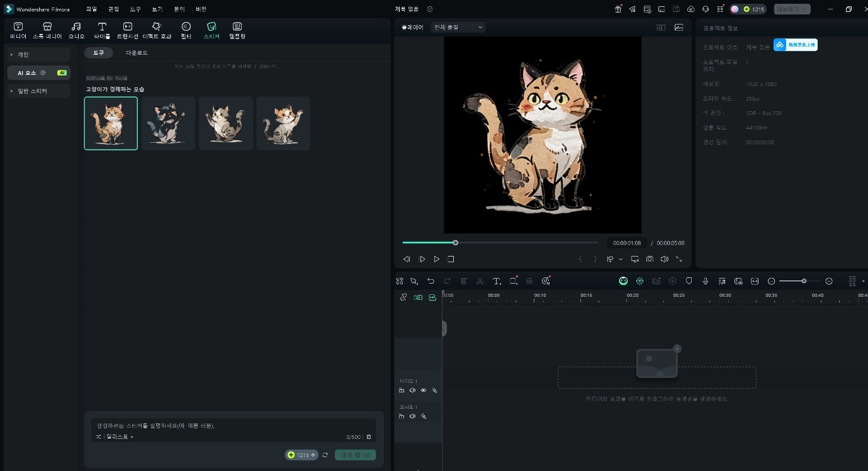The width and height of the screenshot is (868, 471).
Task: Open the marker dropdown arrow under preview
Action: click(621, 259)
